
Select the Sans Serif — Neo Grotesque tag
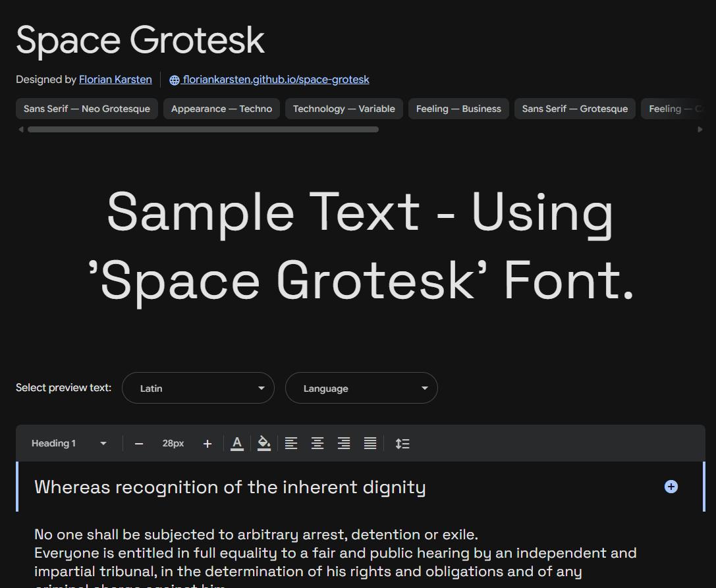click(x=87, y=109)
